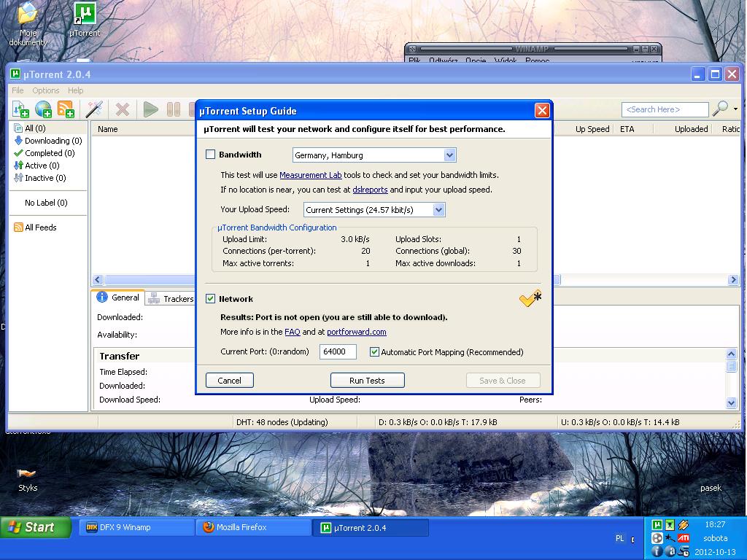747x560 pixels.
Task: Click the magnifying glass search icon
Action: coord(720,109)
